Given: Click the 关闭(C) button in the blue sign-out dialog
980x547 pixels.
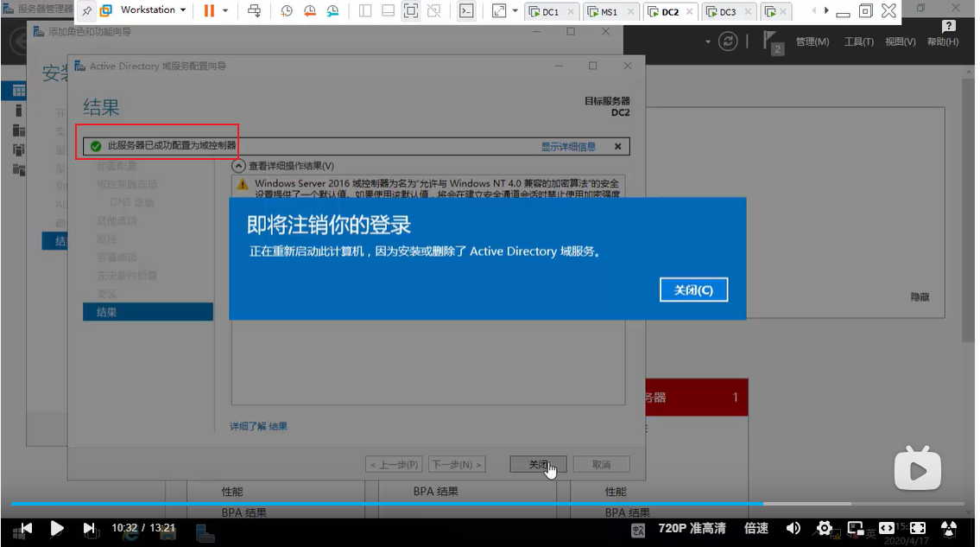Looking at the screenshot, I should click(x=693, y=289).
